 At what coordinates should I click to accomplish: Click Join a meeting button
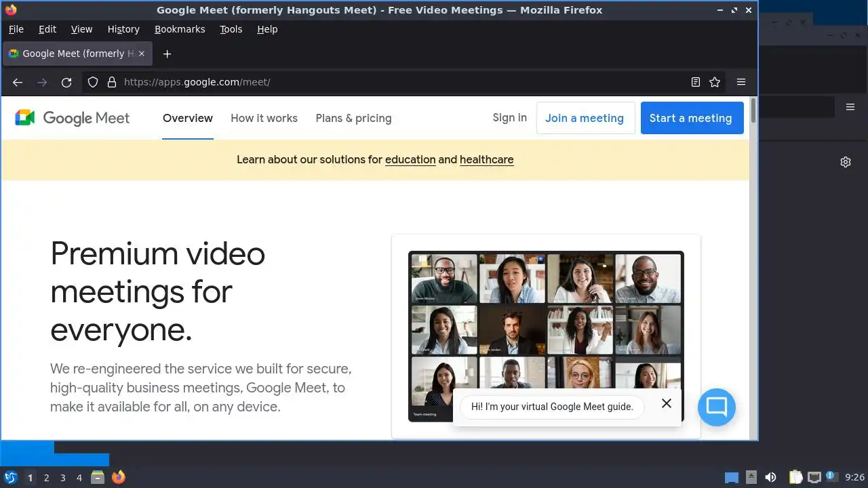pos(585,118)
